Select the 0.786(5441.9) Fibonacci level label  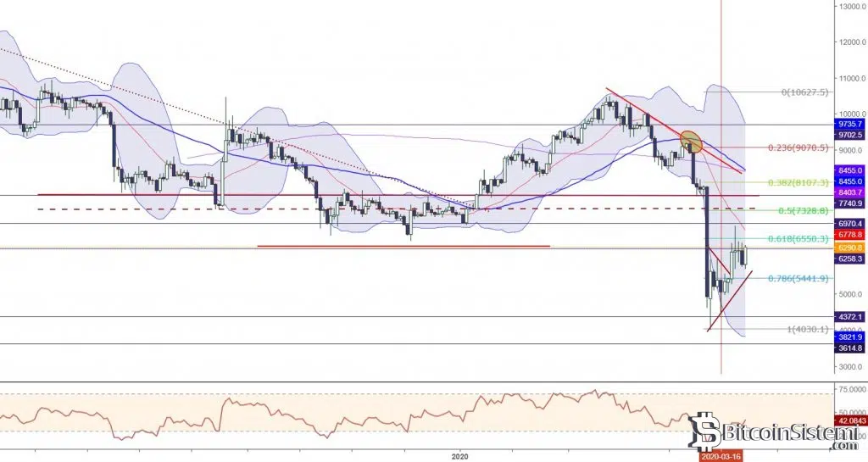(x=798, y=278)
